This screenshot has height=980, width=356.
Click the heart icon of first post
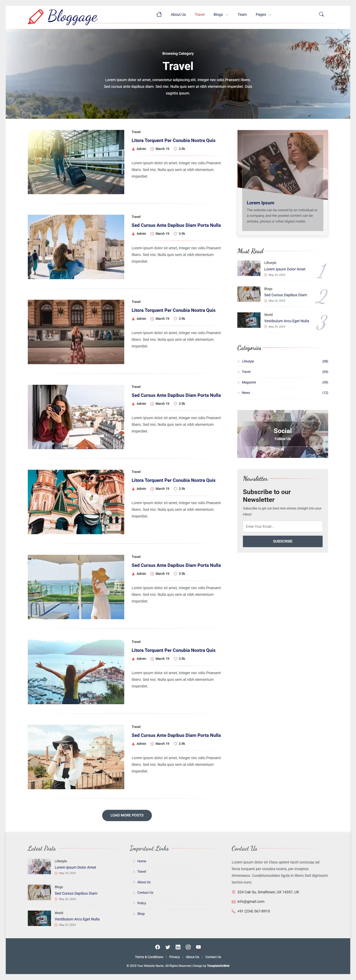(175, 149)
